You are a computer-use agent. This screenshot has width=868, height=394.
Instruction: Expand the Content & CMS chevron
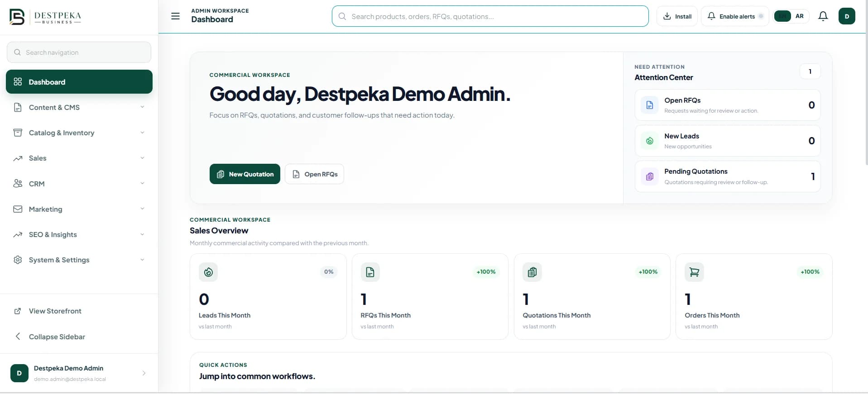142,107
